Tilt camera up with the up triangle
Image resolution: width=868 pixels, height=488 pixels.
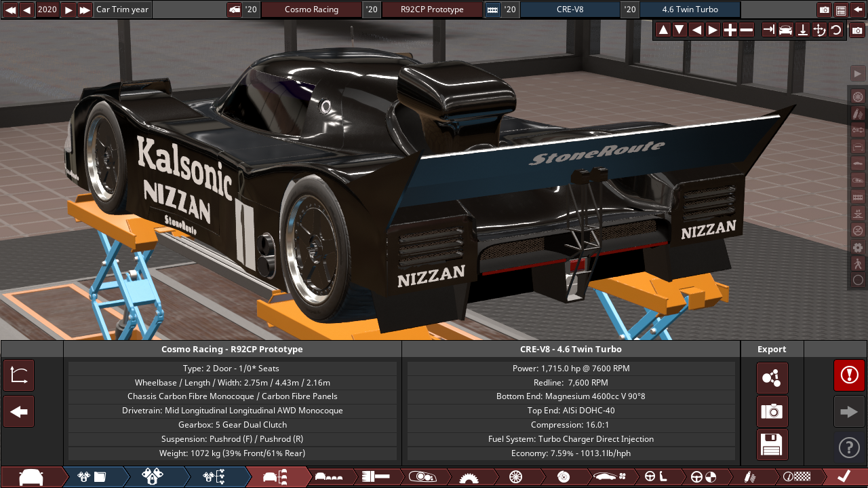click(x=663, y=30)
